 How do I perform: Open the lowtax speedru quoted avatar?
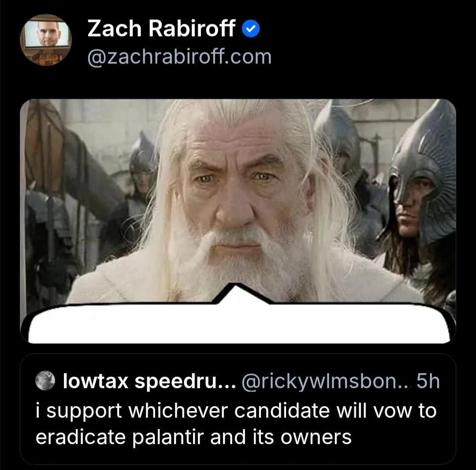click(x=45, y=380)
